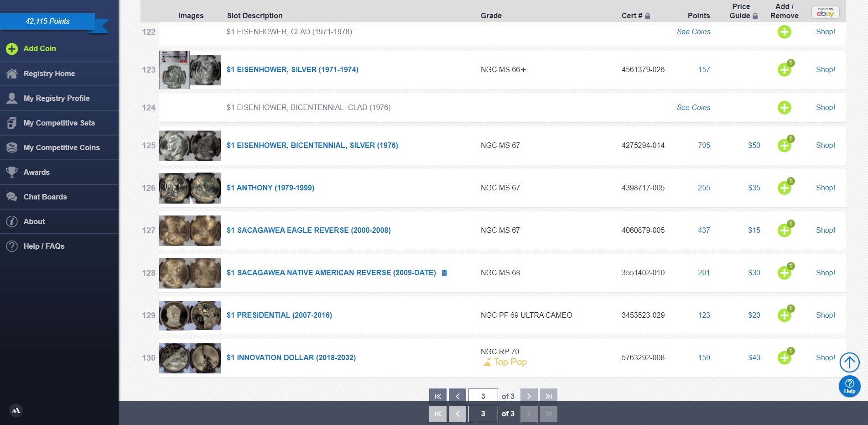This screenshot has height=425, width=868.
Task: Click page number field in upper pager
Action: tap(483, 396)
